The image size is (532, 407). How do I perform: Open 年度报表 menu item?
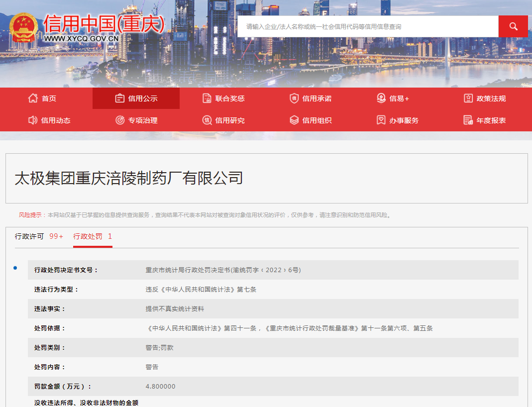[x=491, y=120]
